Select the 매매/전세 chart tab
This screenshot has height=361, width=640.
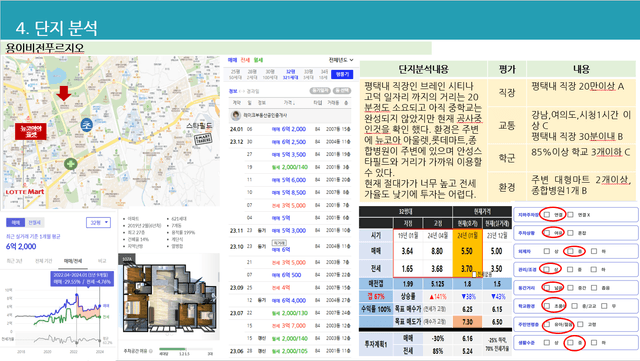[73, 261]
